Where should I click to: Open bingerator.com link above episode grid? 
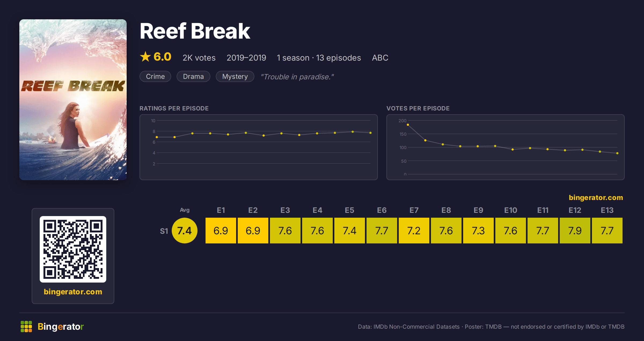pos(596,198)
